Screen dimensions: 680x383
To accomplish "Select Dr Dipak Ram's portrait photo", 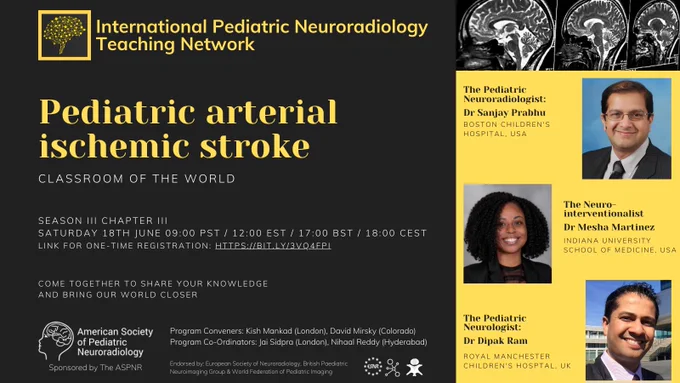I will point(628,331).
